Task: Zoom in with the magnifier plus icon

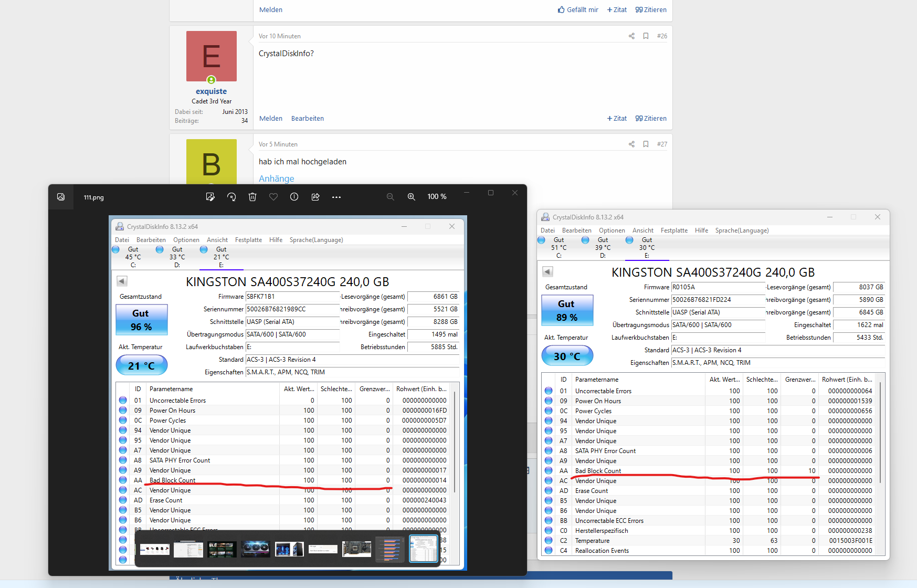Action: click(x=412, y=197)
